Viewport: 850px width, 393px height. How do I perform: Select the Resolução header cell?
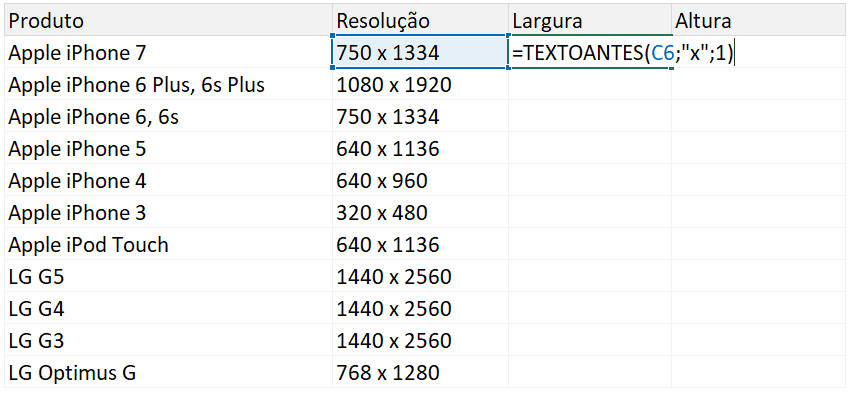(x=421, y=21)
